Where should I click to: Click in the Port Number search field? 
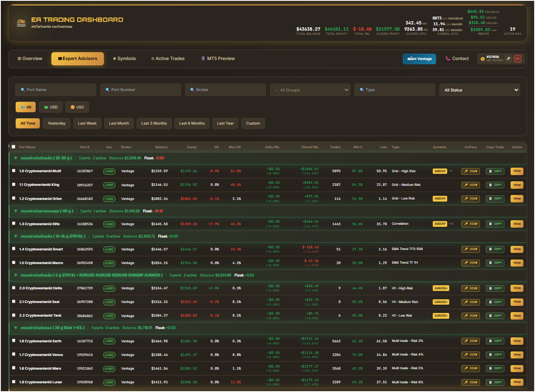point(140,90)
